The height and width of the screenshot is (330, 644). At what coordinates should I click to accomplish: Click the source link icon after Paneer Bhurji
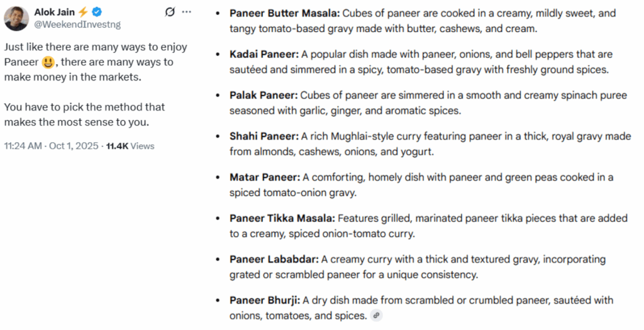pyautogui.click(x=376, y=315)
